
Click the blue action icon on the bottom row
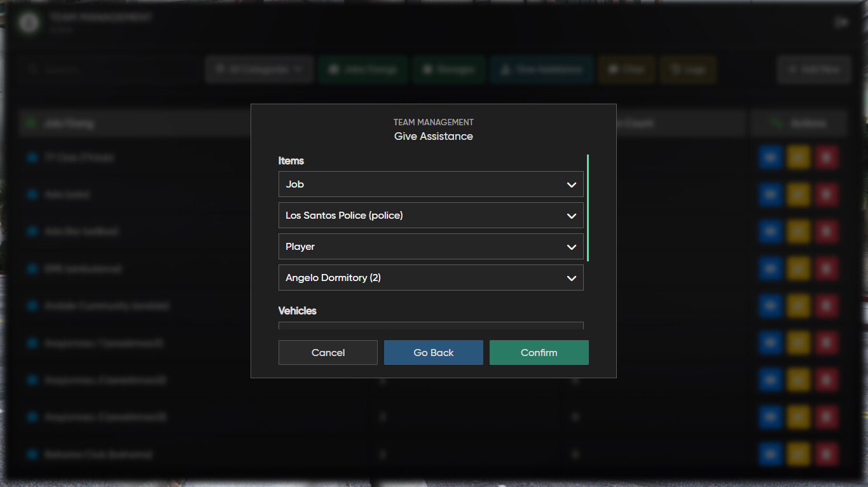[769, 454]
